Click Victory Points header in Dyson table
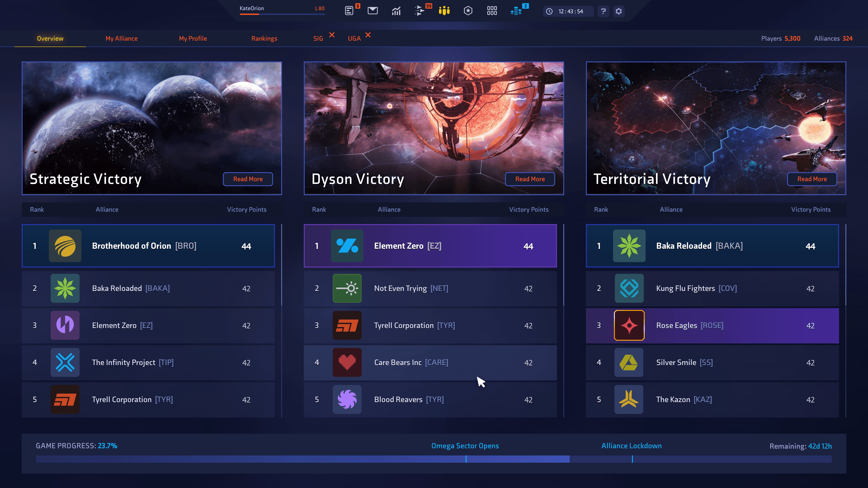Viewport: 868px width, 488px height. pyautogui.click(x=529, y=209)
